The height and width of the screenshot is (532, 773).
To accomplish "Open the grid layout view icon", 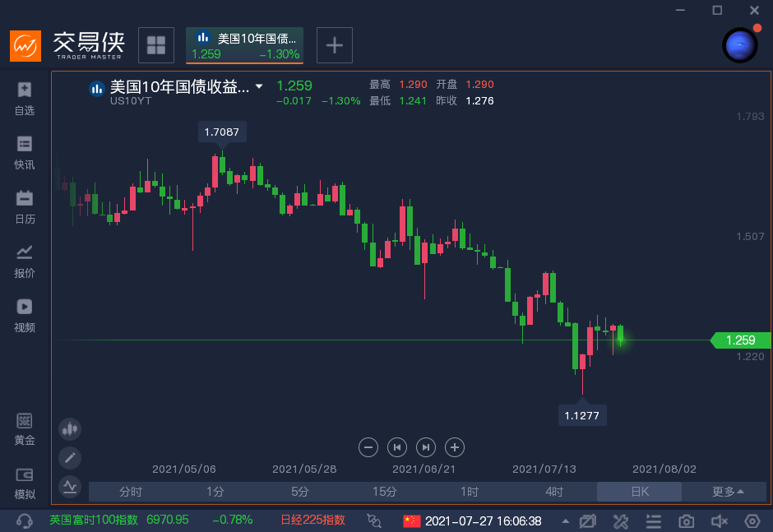I will tap(156, 45).
